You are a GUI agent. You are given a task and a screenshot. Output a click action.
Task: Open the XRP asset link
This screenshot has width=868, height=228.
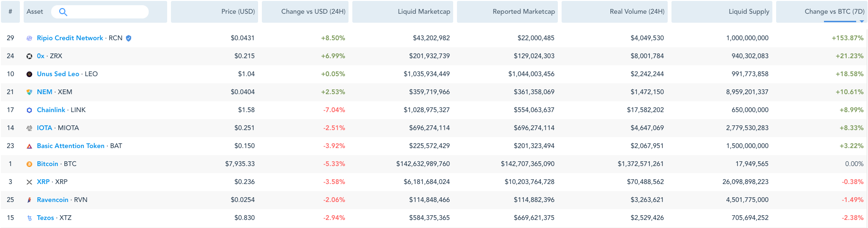click(x=43, y=182)
